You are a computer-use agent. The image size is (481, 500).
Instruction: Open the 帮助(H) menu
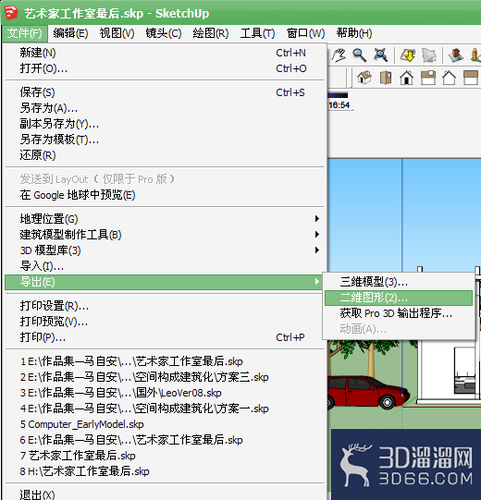pyautogui.click(x=354, y=33)
